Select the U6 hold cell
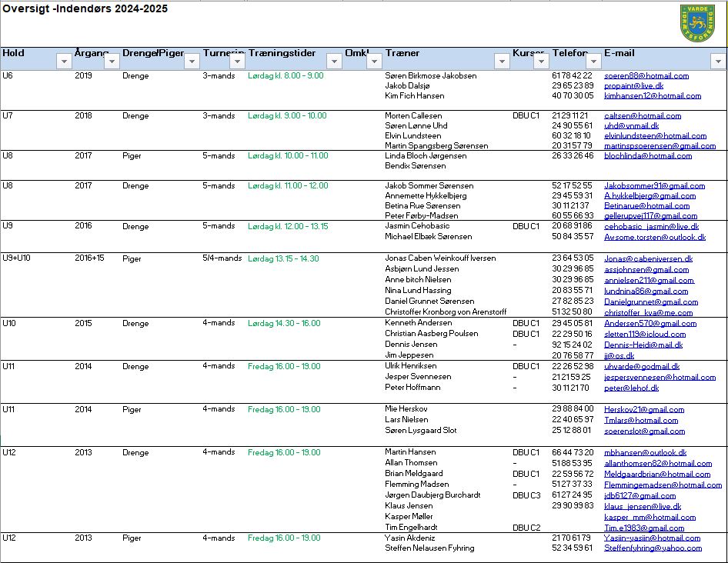This screenshot has width=728, height=563. pyautogui.click(x=8, y=75)
